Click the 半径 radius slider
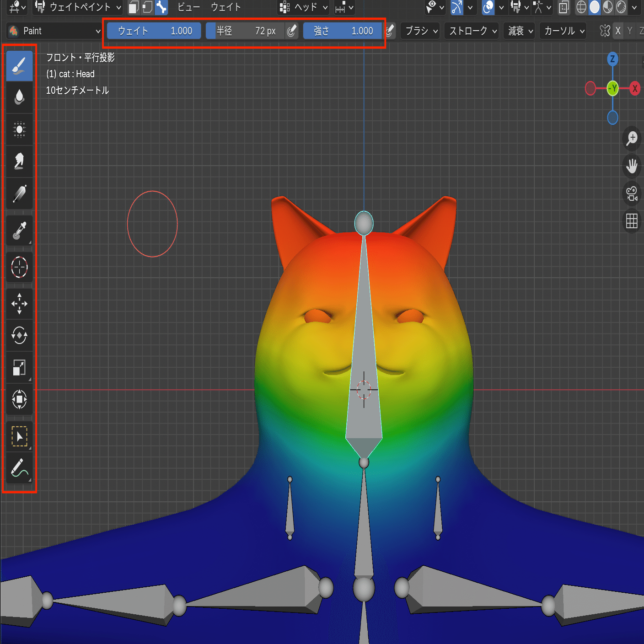 point(245,31)
